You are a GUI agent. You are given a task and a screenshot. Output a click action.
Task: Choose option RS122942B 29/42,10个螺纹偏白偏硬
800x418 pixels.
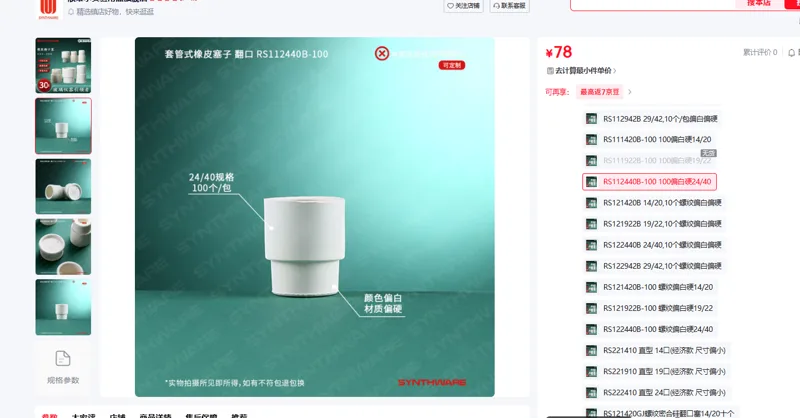point(654,266)
